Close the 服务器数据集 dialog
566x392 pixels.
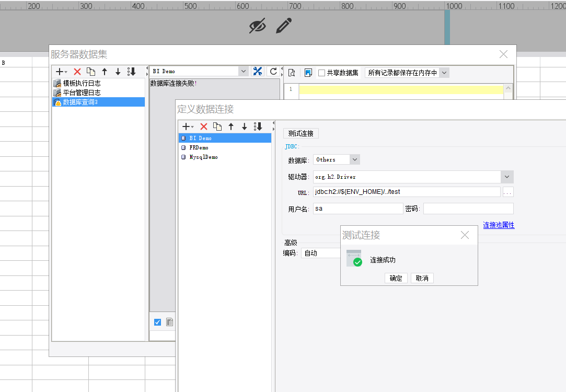click(x=504, y=54)
